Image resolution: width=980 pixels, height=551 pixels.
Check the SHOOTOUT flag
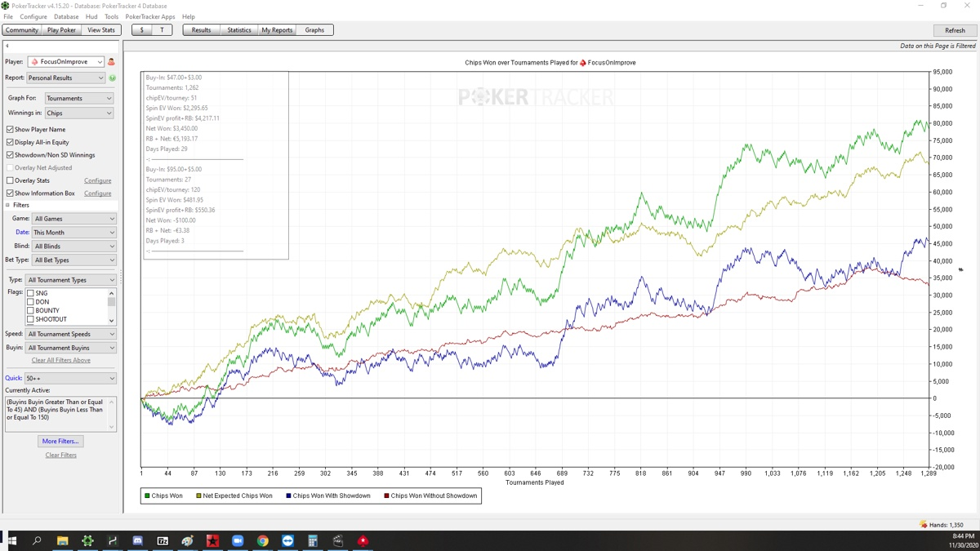coord(31,319)
